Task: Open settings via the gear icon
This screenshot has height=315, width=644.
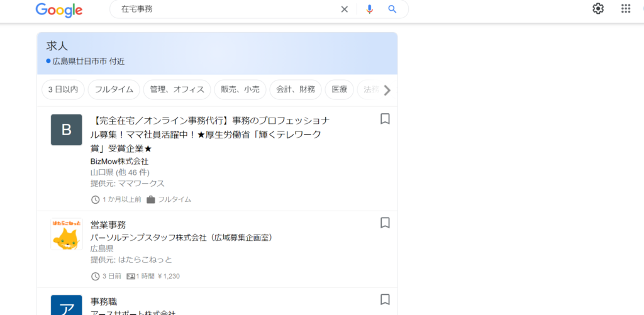Action: (x=598, y=9)
